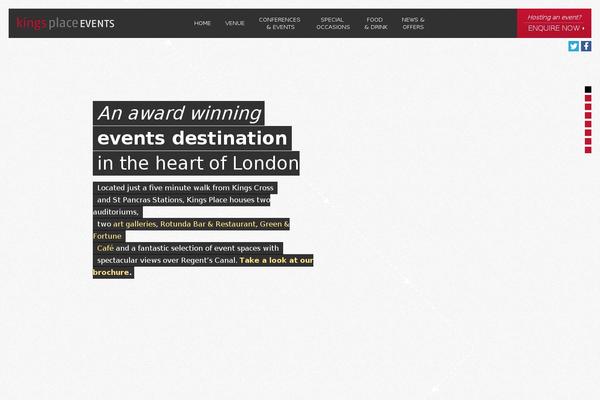Select the last red page-dot indicator
600x400 pixels.
tap(588, 150)
